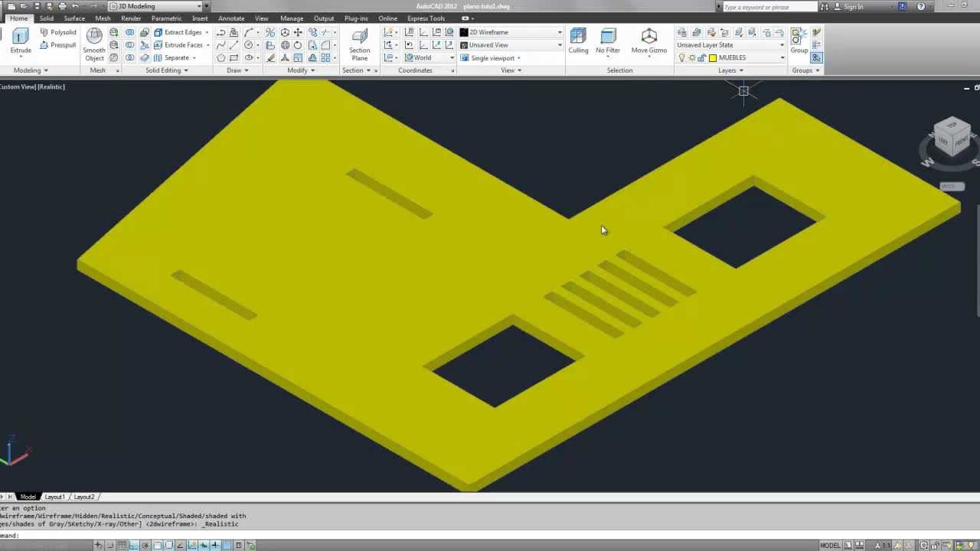Screen dimensions: 980x551
Task: Open the 2D Wireframe visual style dropdown
Action: point(511,32)
